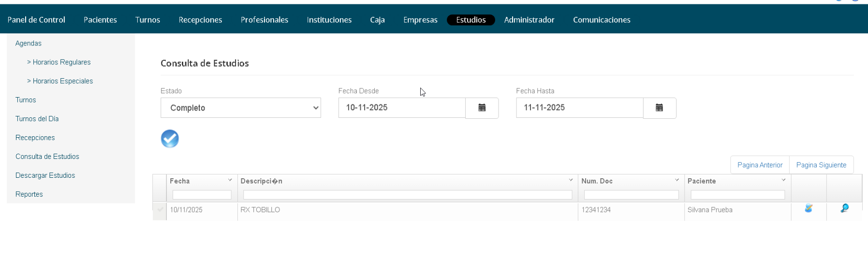
Task: Click magnifier icon in RX TOBILLO row
Action: coord(844,209)
